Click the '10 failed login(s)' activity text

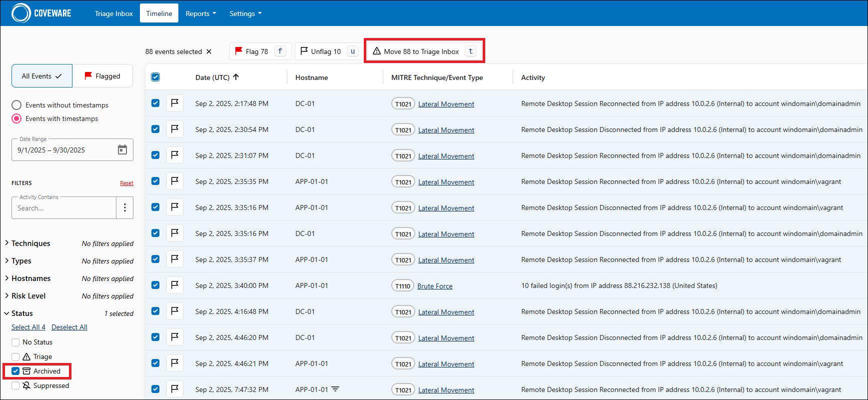pyautogui.click(x=619, y=285)
